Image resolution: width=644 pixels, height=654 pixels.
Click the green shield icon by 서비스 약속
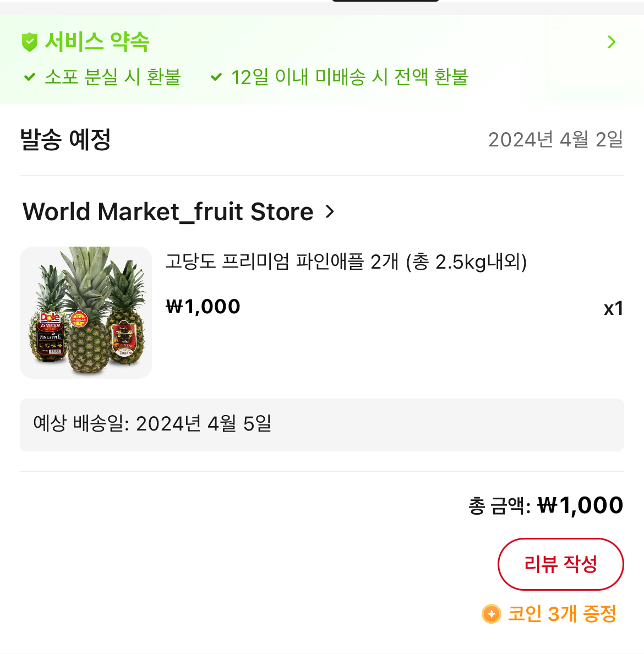pyautogui.click(x=30, y=42)
